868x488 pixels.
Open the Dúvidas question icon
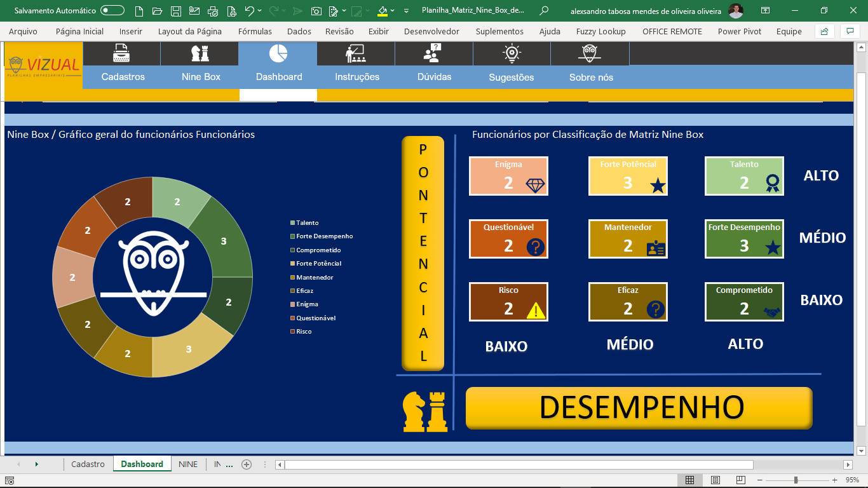click(433, 53)
